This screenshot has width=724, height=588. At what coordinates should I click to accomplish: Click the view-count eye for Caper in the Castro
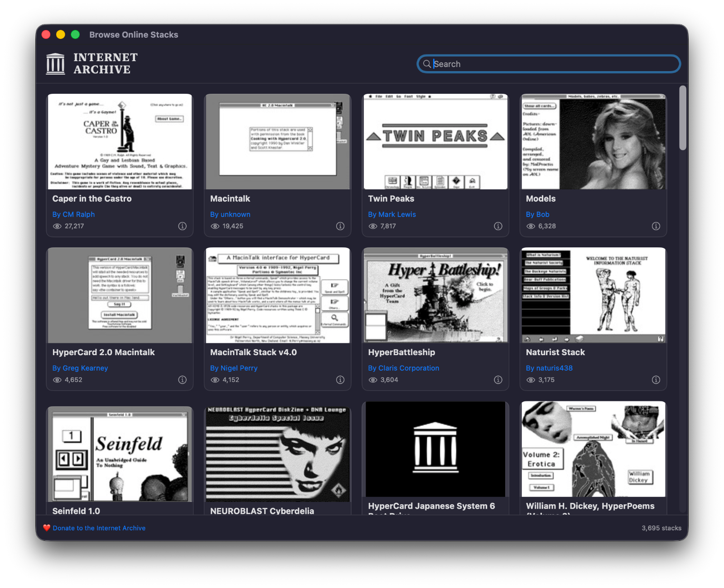pos(57,226)
